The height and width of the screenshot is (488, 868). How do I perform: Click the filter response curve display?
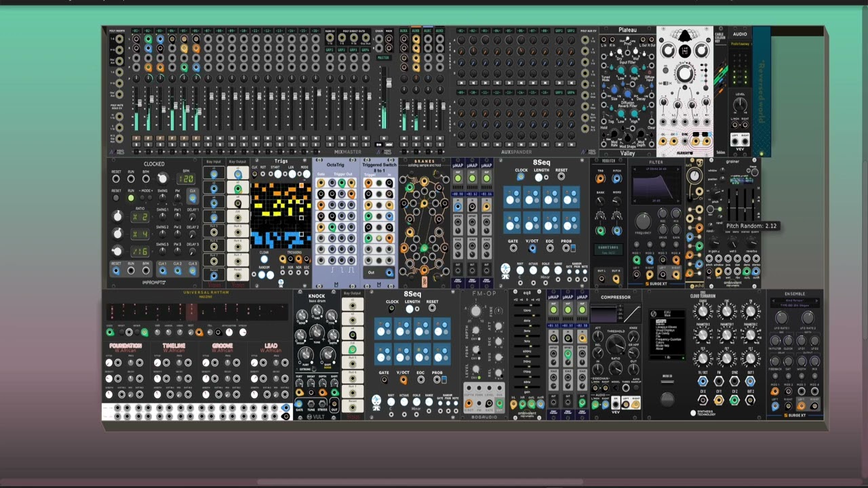656,186
